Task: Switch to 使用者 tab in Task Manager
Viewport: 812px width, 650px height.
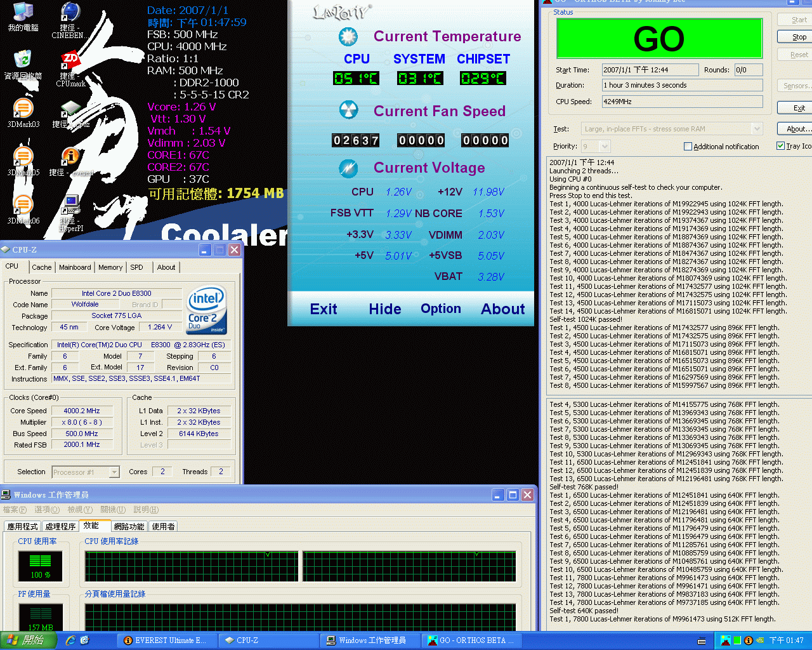Action: point(163,526)
